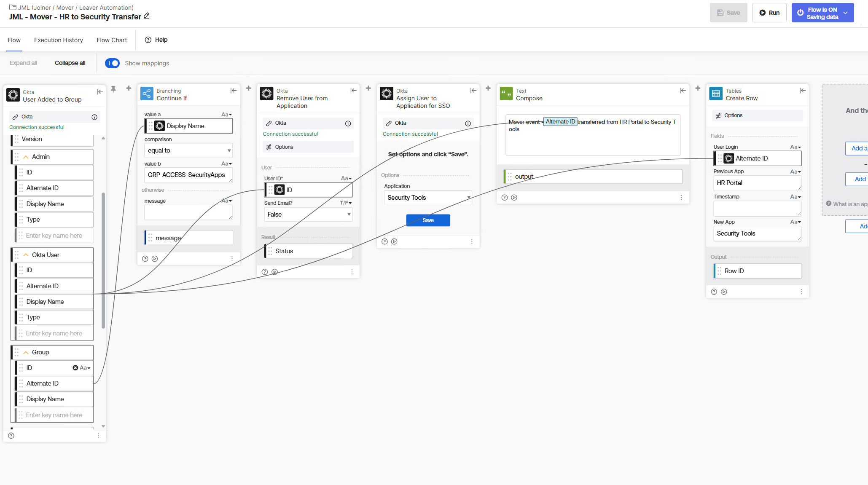
Task: Collapse the Admin section
Action: (26, 157)
